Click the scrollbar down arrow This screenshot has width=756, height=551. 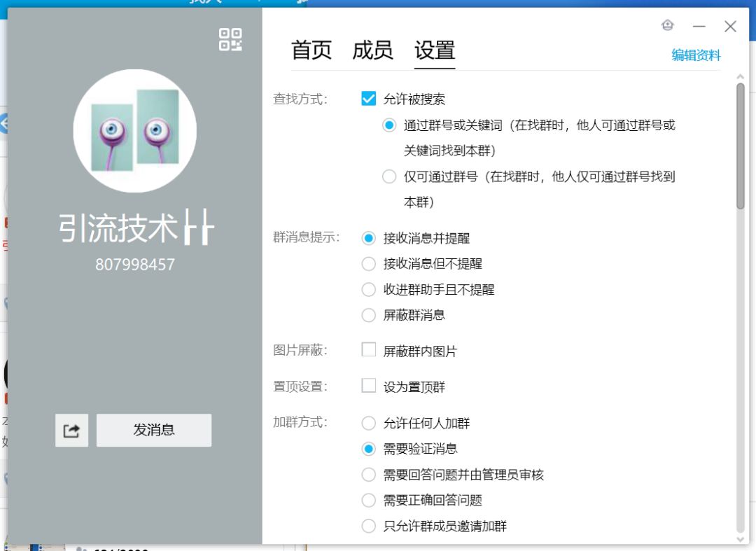[x=740, y=539]
